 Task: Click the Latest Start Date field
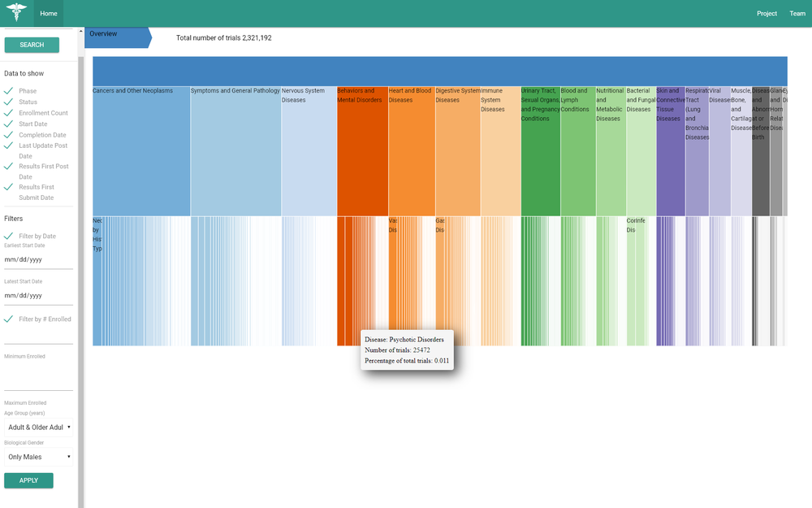(38, 296)
